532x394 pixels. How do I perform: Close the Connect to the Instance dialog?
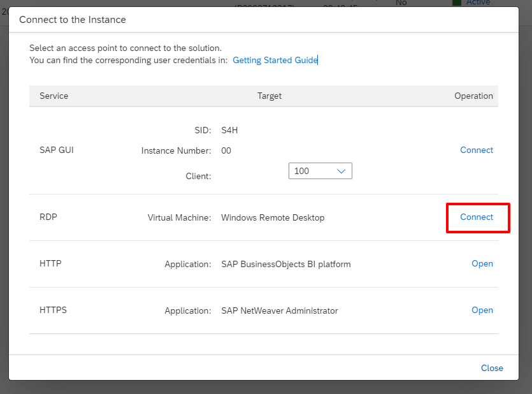tap(492, 368)
